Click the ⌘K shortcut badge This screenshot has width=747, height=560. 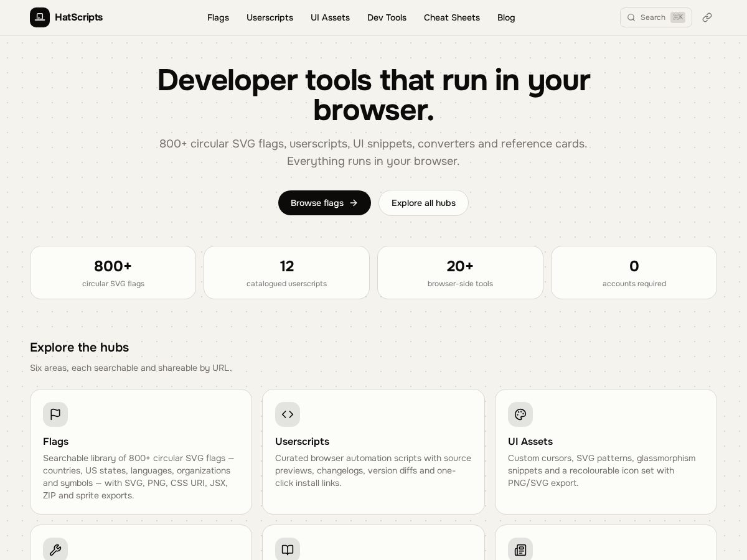[x=678, y=17]
